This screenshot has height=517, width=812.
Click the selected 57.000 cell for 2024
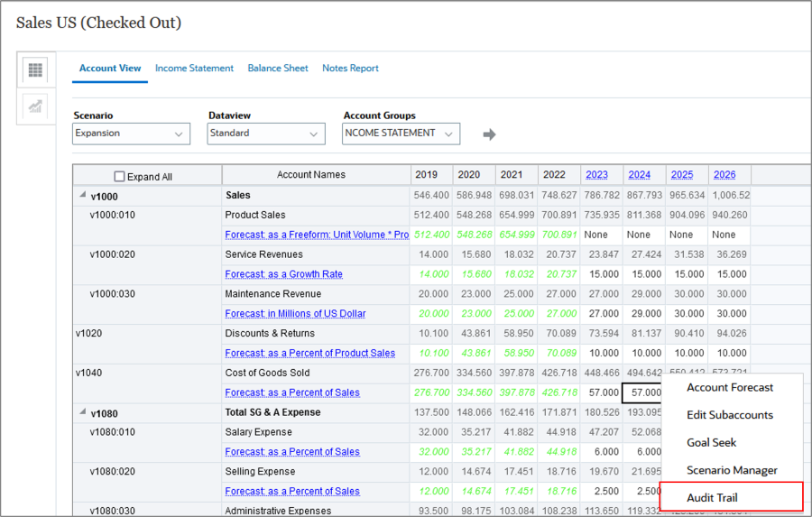coord(642,392)
